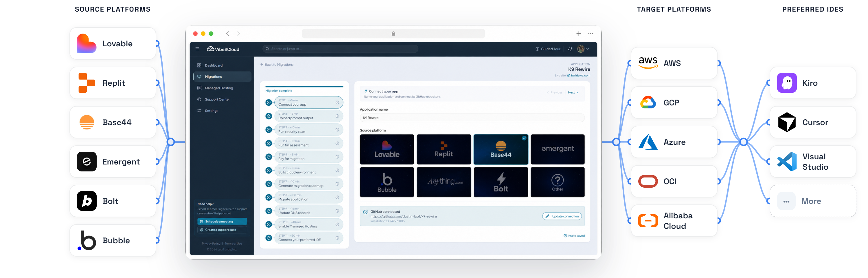Click the Azure logo under Target Platforms
This screenshot has height=278, width=868.
648,142
